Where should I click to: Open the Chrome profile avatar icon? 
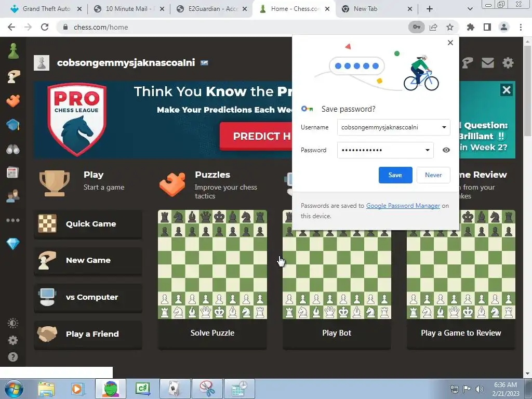[x=504, y=27]
